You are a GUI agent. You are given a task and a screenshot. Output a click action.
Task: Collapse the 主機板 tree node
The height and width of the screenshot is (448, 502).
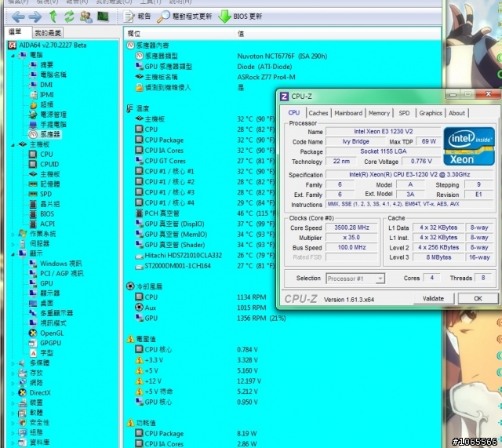pos(13,145)
